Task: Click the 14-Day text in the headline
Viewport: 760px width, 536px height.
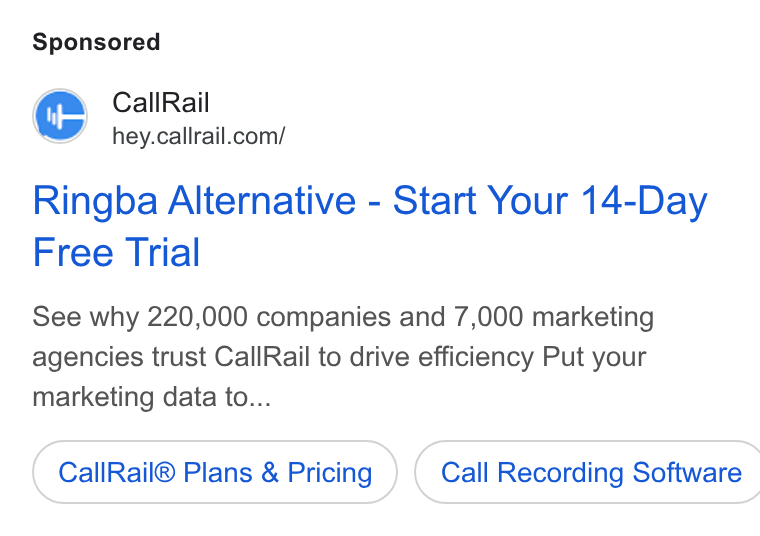Action: coord(644,201)
